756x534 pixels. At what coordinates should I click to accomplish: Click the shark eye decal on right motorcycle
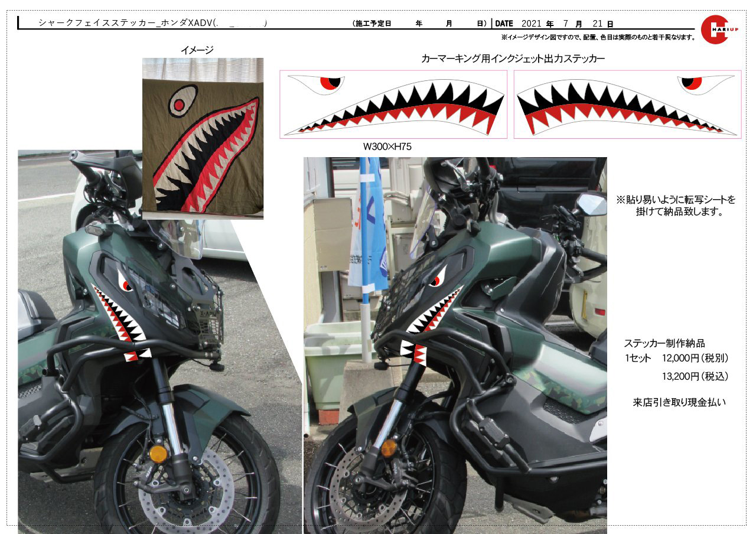439,275
